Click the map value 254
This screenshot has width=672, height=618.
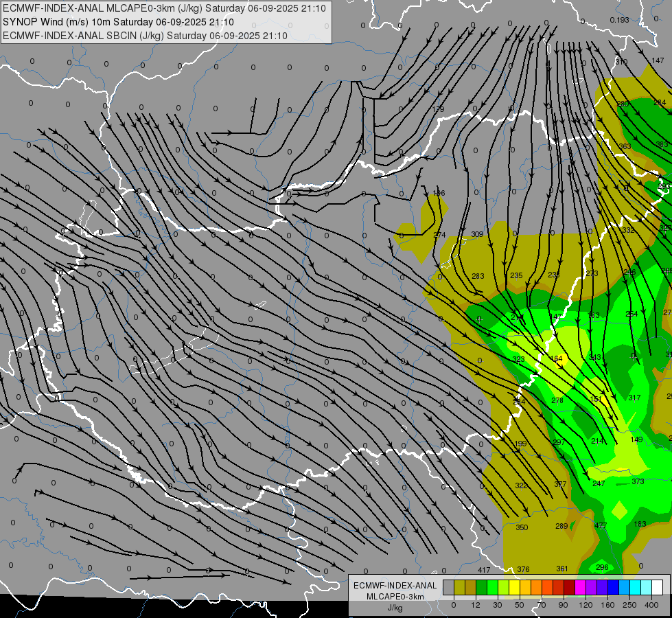(632, 314)
